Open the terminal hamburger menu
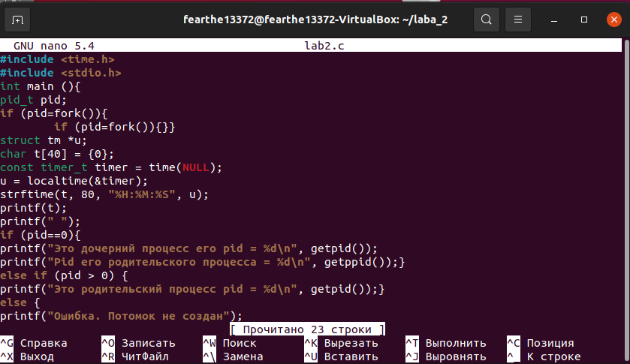Viewport: 630px width, 364px height. (x=518, y=20)
